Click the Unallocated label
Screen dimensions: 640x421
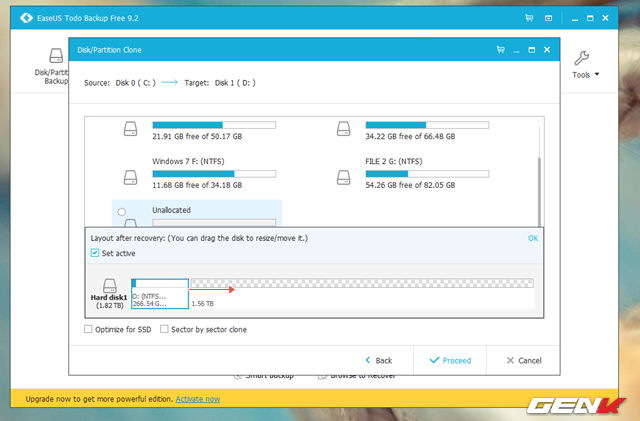pos(171,210)
